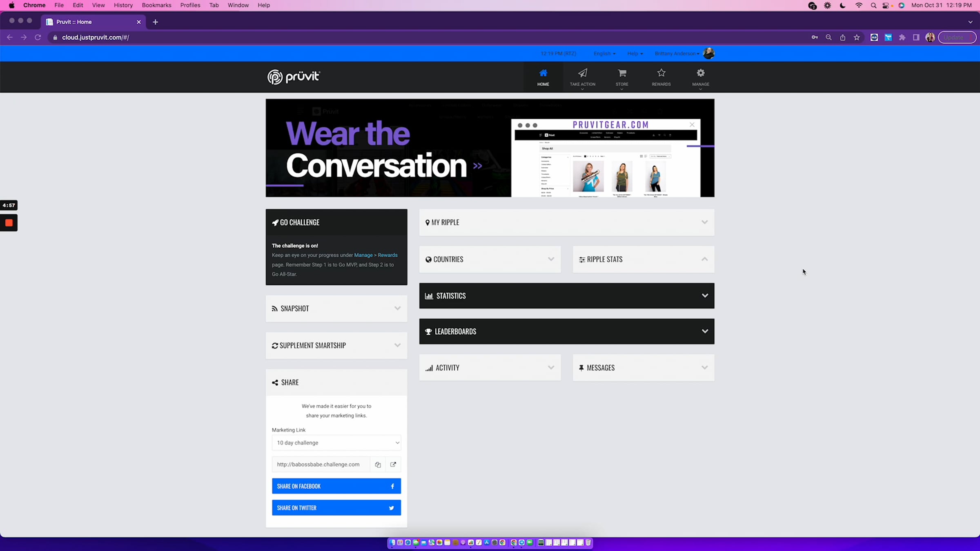
Task: Copy the marketing link to clipboard
Action: [378, 464]
